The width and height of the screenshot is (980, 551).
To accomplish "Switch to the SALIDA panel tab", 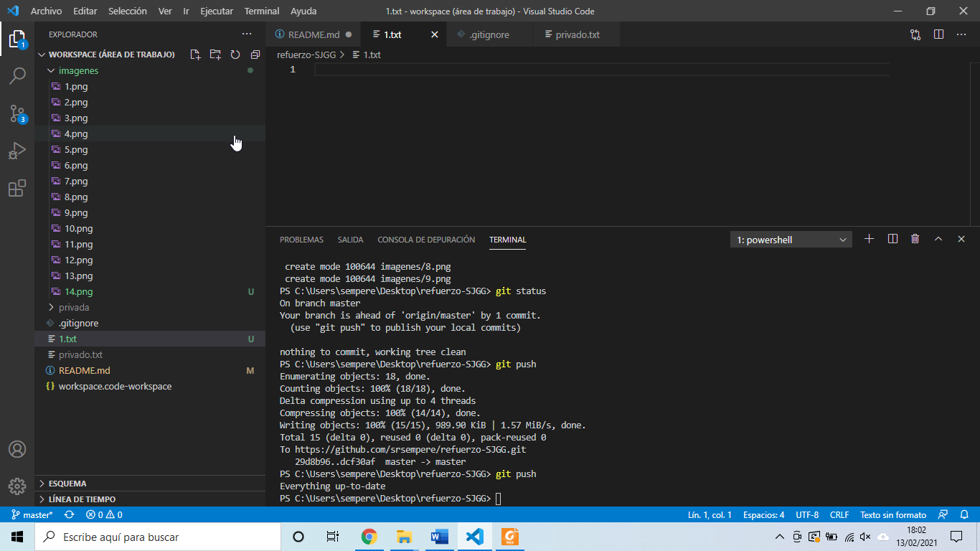I will 350,240.
